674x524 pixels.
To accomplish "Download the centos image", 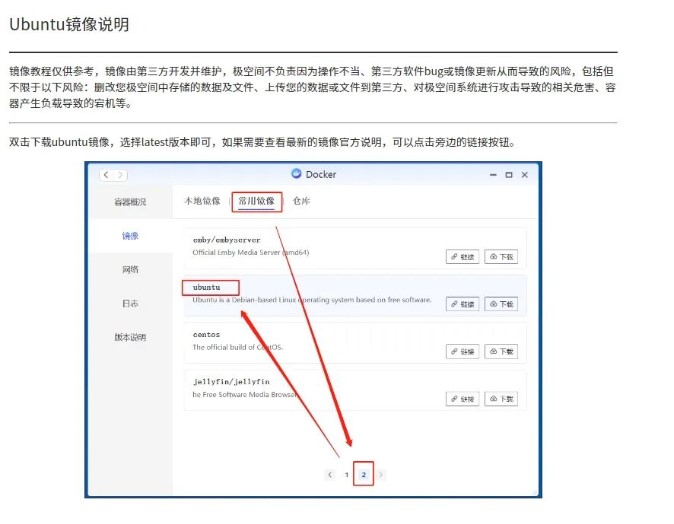I will click(501, 351).
